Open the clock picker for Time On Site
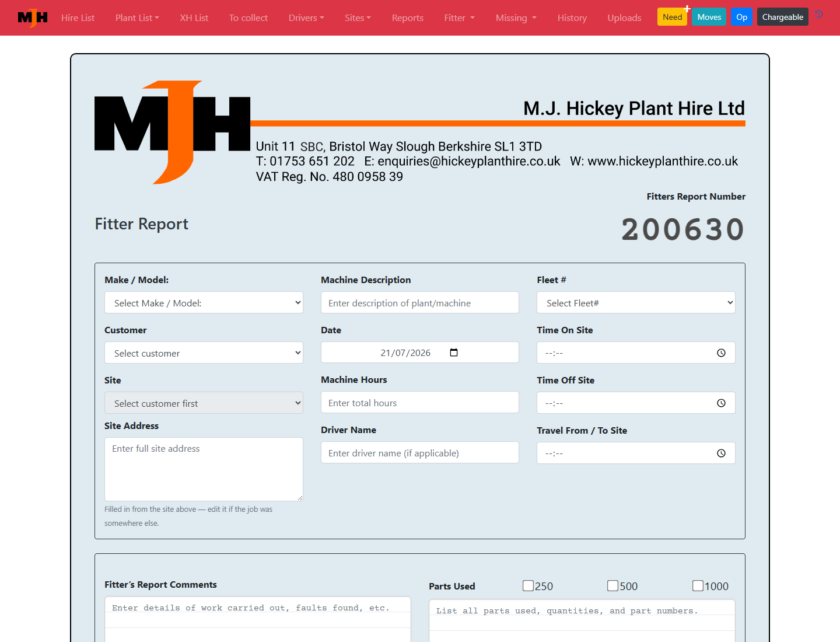 pos(722,353)
